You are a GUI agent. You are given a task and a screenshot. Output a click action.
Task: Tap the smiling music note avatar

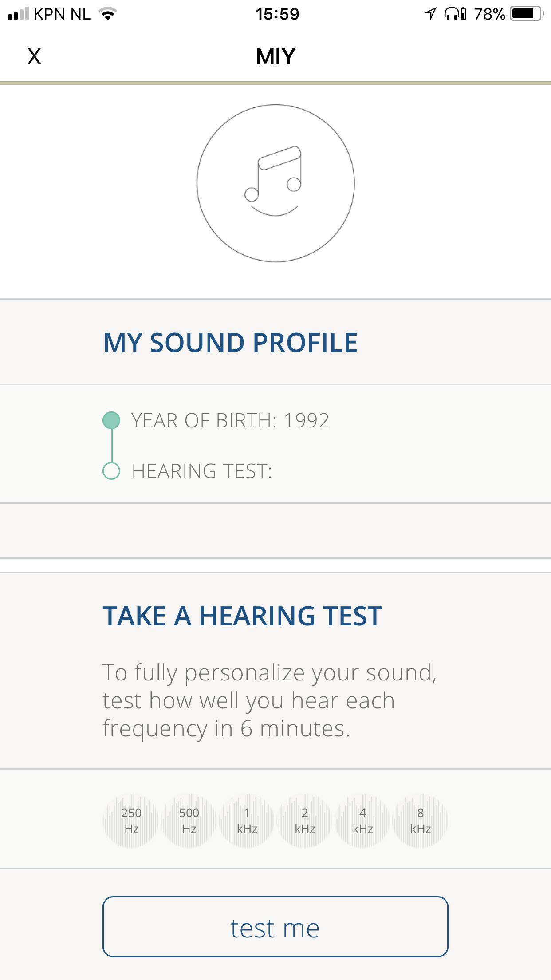coord(275,183)
